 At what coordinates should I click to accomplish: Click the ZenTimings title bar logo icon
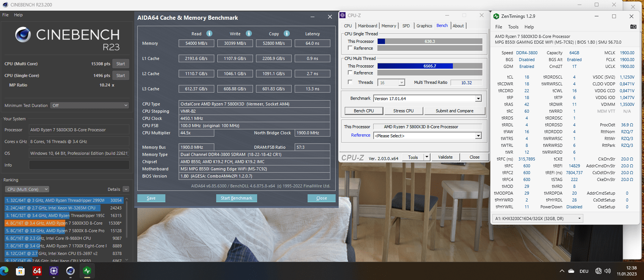tap(496, 16)
